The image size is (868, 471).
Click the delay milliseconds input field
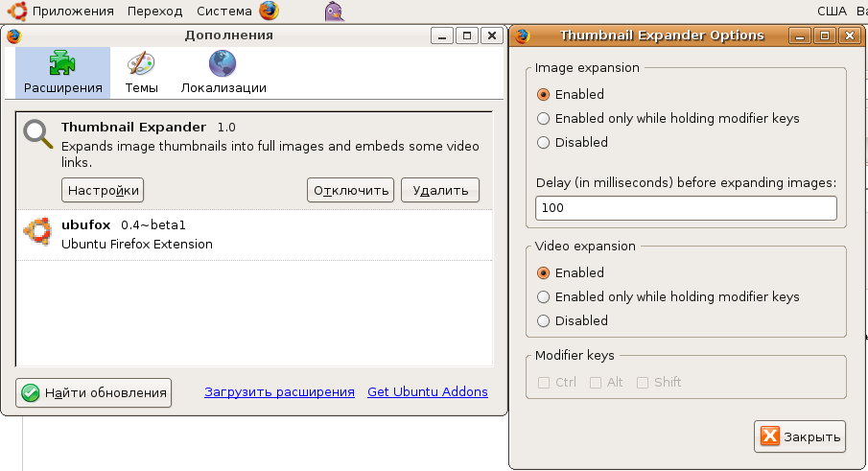click(x=686, y=208)
